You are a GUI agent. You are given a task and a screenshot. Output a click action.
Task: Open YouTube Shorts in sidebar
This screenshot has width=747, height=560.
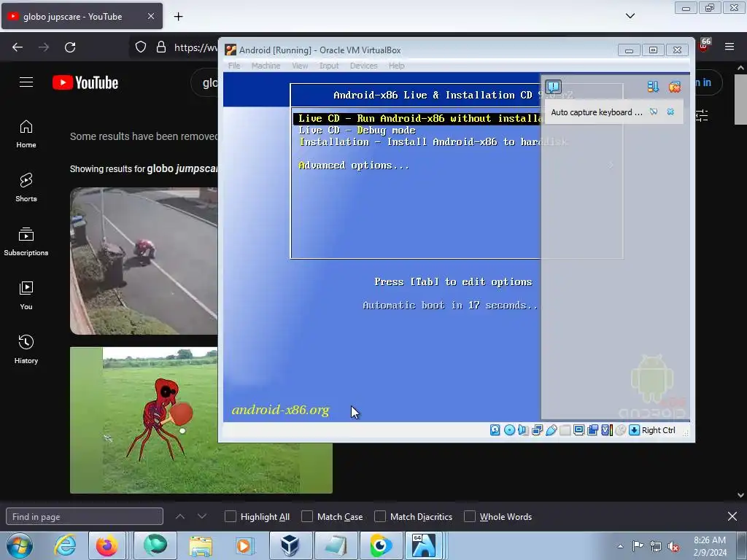click(x=26, y=187)
